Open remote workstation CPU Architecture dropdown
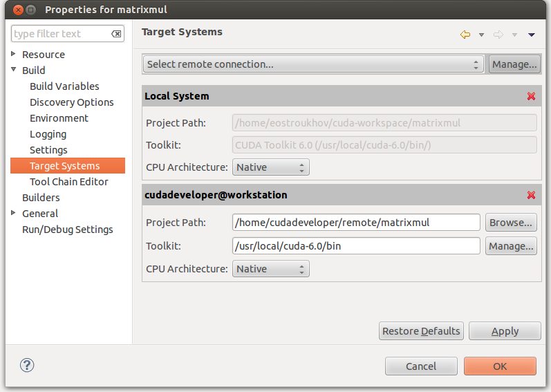The width and height of the screenshot is (551, 392). tap(271, 269)
